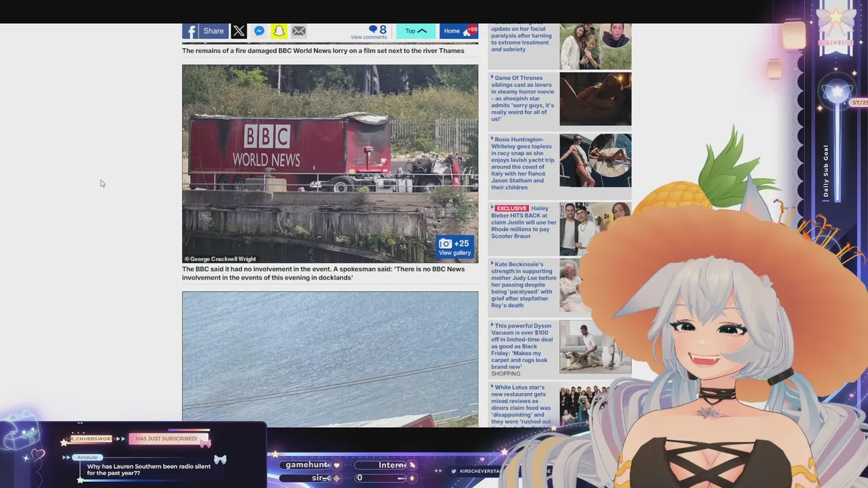Image resolution: width=868 pixels, height=488 pixels.
Task: Click the Rosie Huntington-Whiteley yacht thumbnail
Action: point(595,161)
